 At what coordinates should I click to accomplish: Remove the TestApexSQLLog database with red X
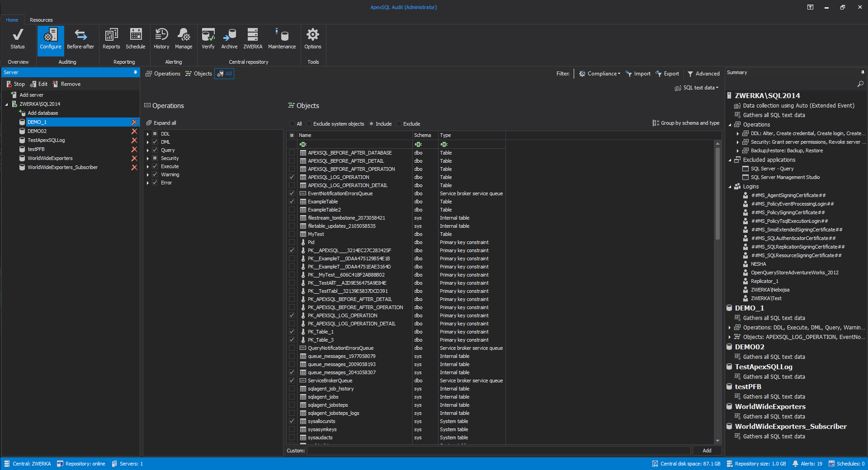click(134, 140)
